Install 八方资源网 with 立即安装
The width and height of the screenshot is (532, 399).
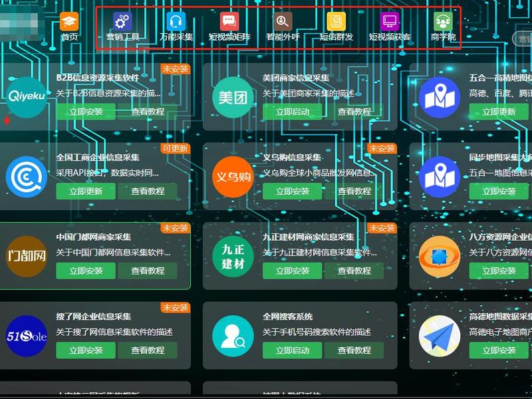(499, 271)
